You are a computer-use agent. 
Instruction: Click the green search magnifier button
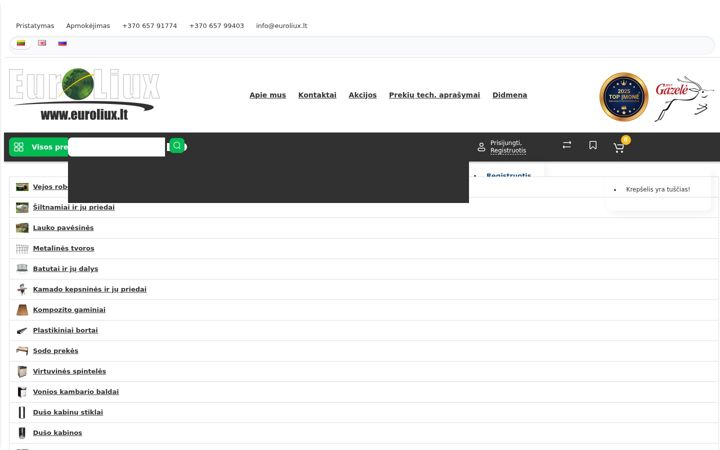(177, 146)
